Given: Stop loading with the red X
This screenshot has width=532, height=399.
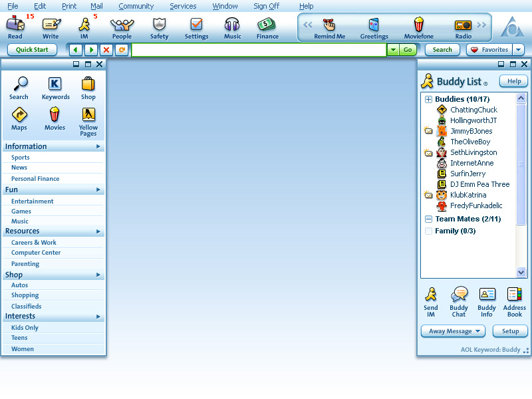Looking at the screenshot, I should coord(106,50).
